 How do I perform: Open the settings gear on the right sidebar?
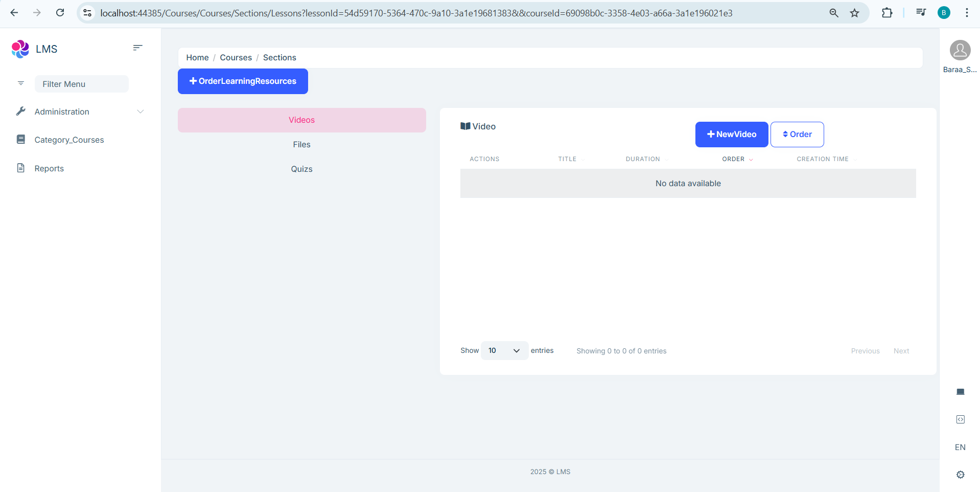tap(961, 475)
